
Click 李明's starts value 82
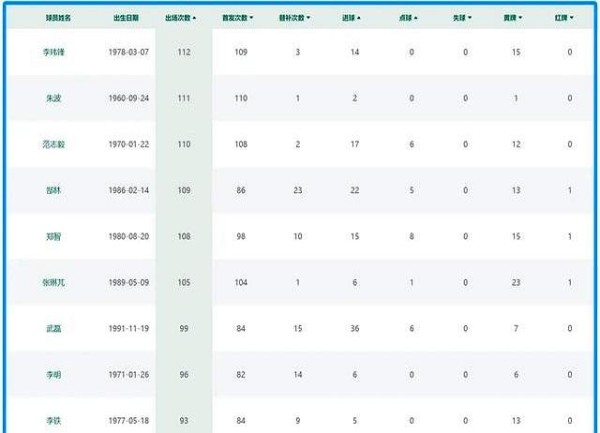[241, 374]
